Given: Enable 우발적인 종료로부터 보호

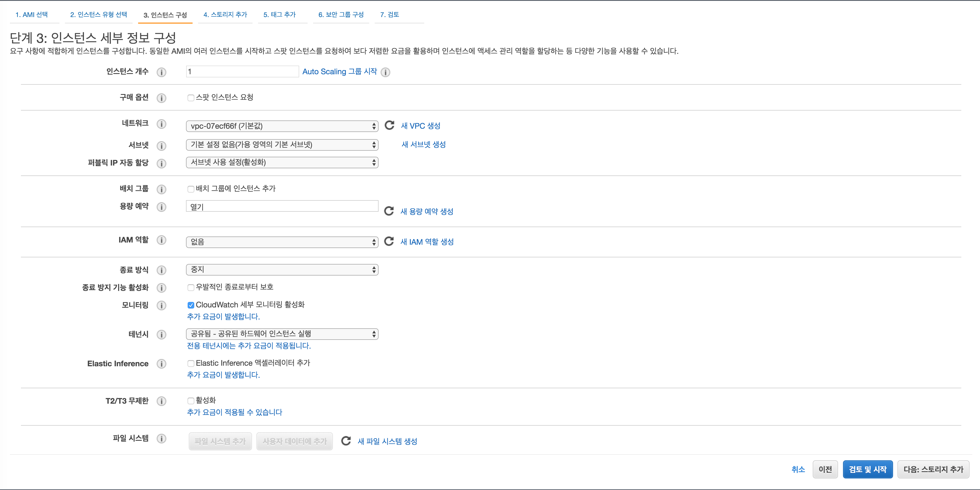Looking at the screenshot, I should click(x=191, y=287).
